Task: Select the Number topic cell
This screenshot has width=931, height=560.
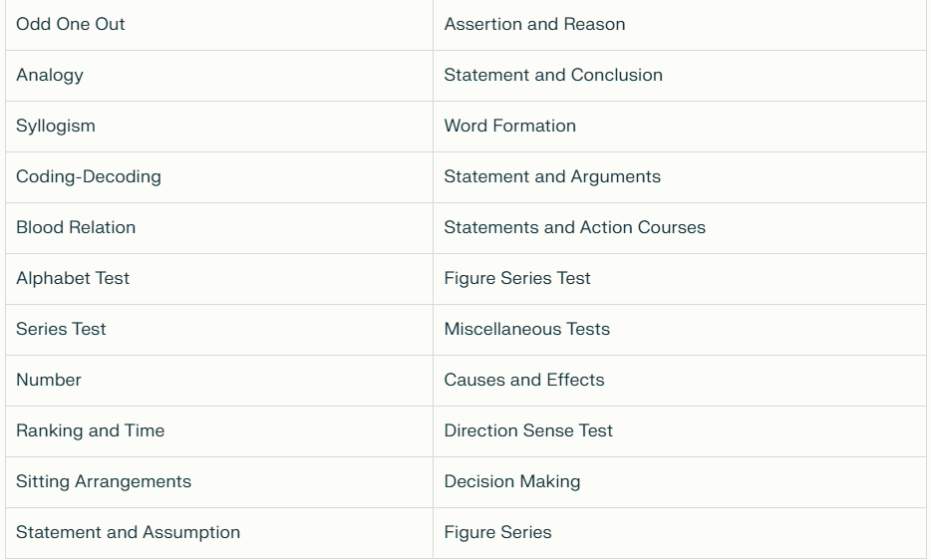Action: pos(219,381)
